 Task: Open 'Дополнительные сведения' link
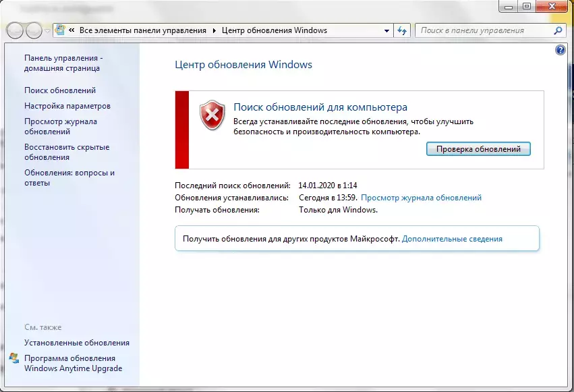click(452, 239)
